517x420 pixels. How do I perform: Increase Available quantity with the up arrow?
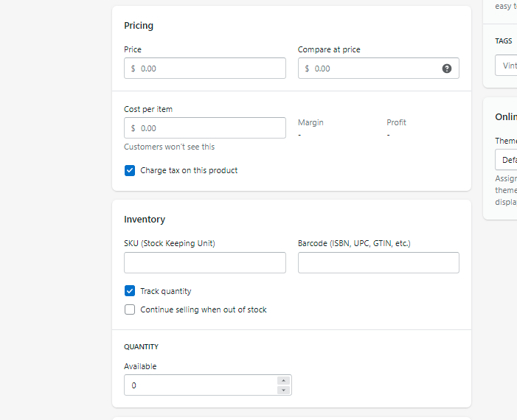(283, 380)
